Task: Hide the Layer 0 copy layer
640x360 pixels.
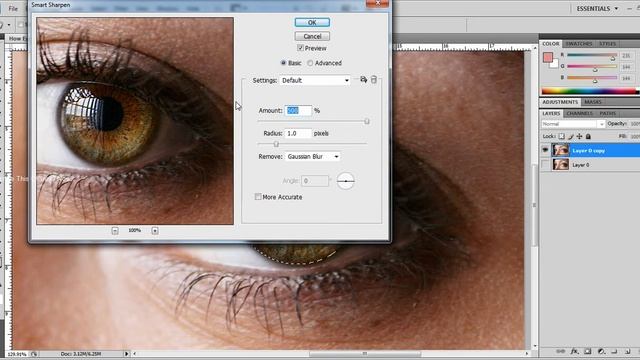Action: click(x=545, y=150)
